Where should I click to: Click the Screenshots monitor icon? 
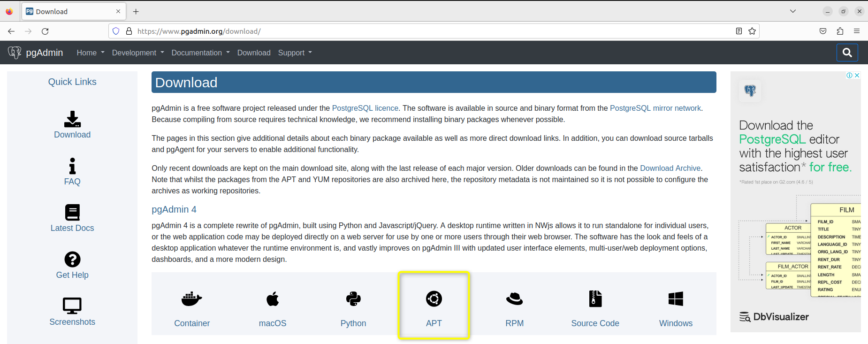point(72,306)
